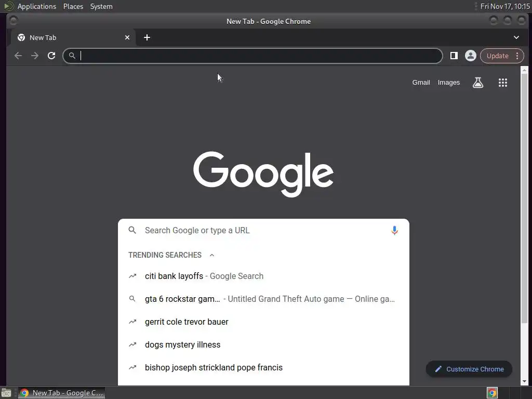Viewport: 532px width, 399px height.
Task: Click the pencil icon on Customize Chrome
Action: (x=438, y=369)
